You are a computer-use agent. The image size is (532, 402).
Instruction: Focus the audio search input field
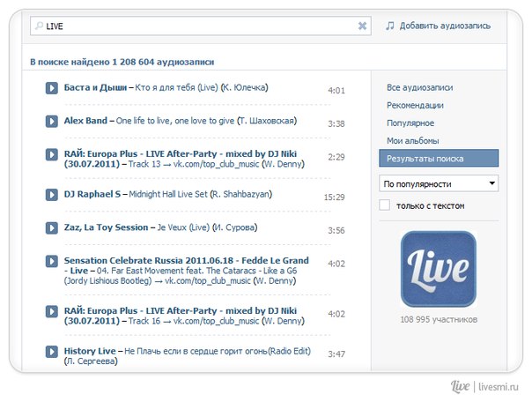point(200,26)
